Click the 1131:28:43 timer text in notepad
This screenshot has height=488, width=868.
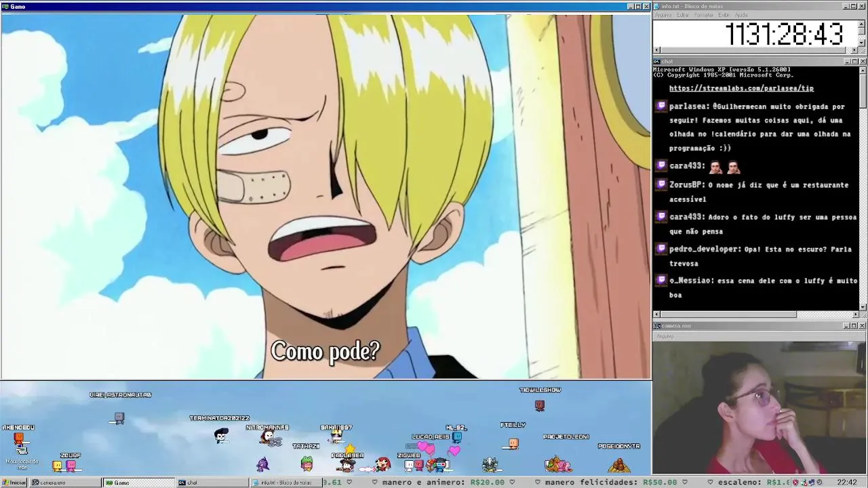point(784,34)
